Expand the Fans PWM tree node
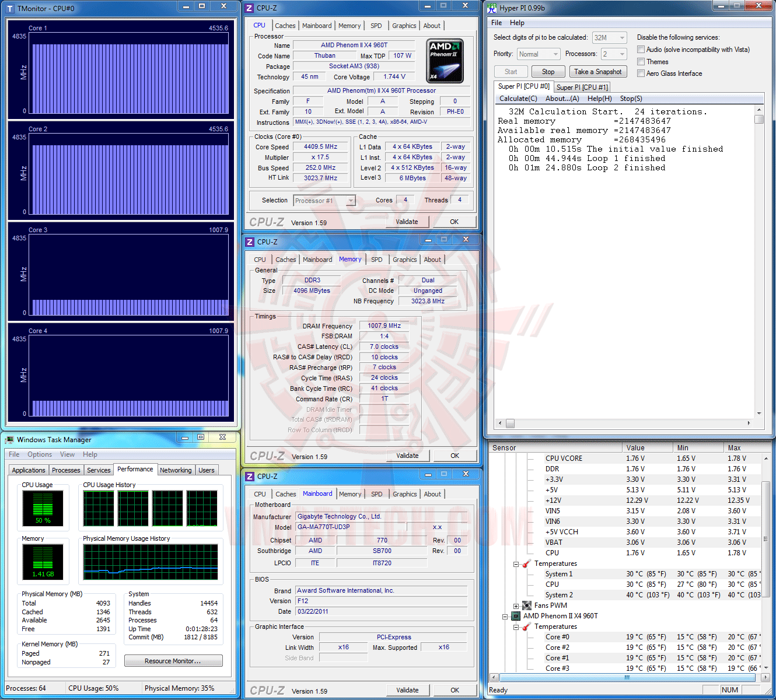 tap(516, 606)
